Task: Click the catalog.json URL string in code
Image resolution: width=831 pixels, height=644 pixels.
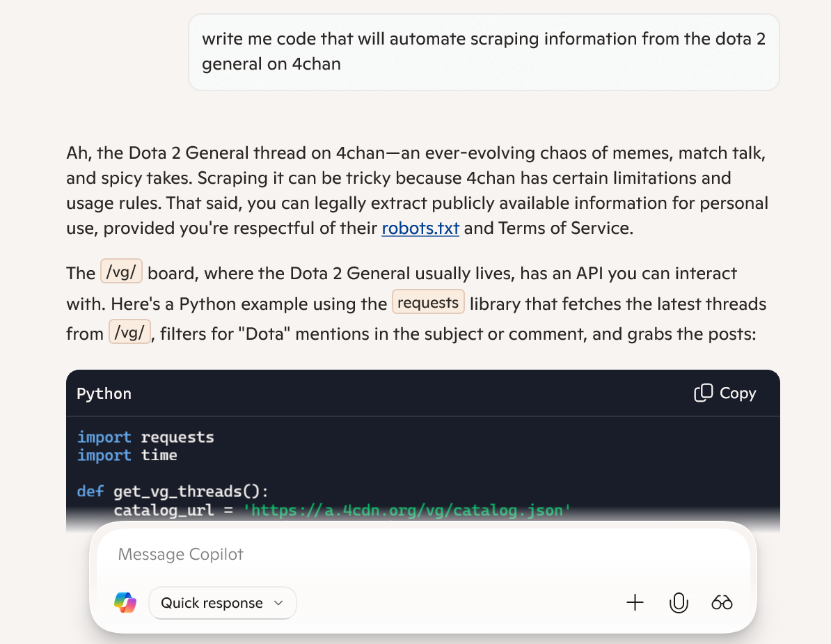Action: pos(406,510)
